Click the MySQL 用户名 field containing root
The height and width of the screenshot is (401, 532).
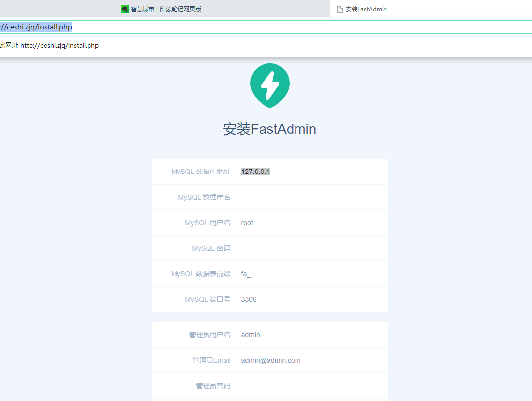pyautogui.click(x=313, y=223)
